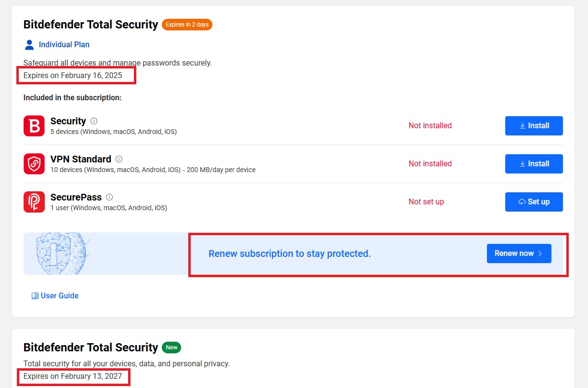Select the Individual Plan link
Image resolution: width=588 pixels, height=388 pixels.
(64, 44)
